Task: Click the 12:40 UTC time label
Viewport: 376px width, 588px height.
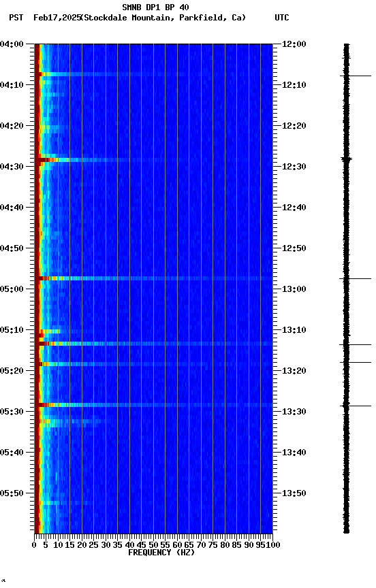Action: [294, 208]
